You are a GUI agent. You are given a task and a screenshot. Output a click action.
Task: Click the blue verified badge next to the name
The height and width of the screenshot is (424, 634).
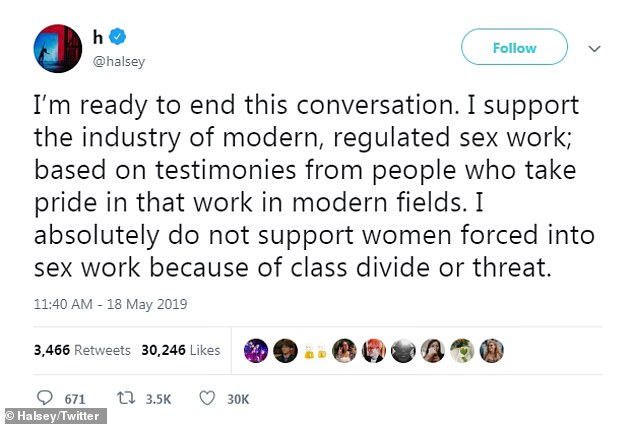(x=118, y=37)
